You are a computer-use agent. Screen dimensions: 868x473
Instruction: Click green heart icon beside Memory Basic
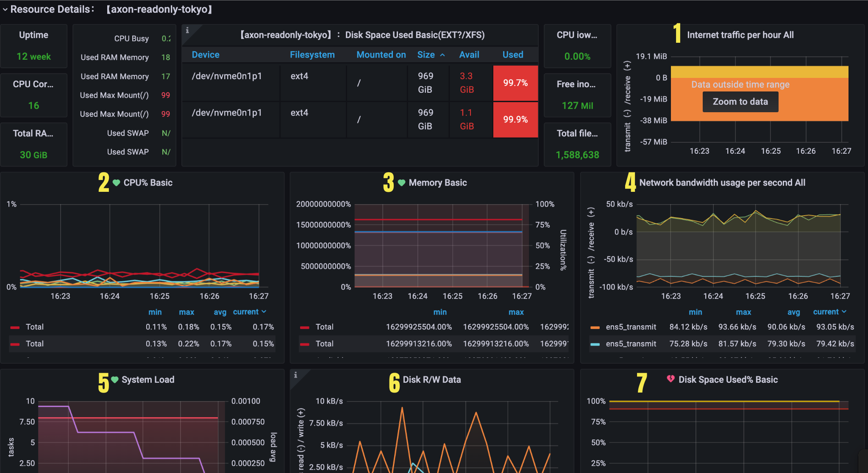click(x=401, y=183)
